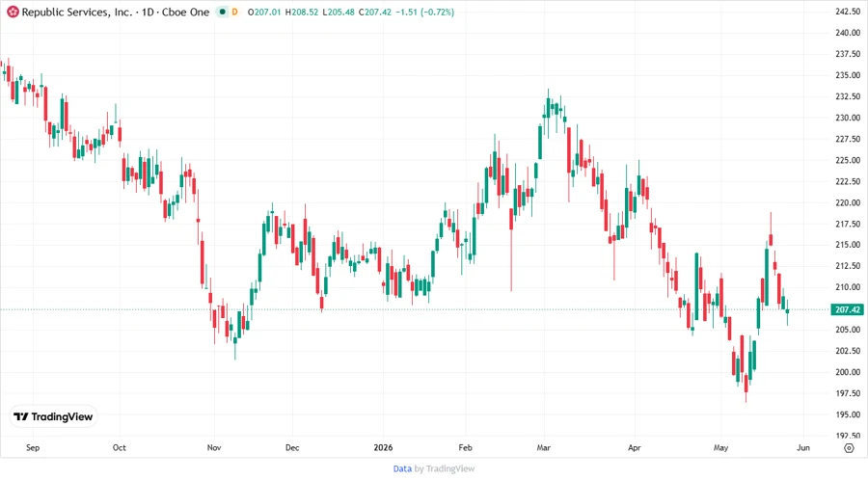This screenshot has width=868, height=480.
Task: Click the current price label 207.42
Action: click(848, 309)
